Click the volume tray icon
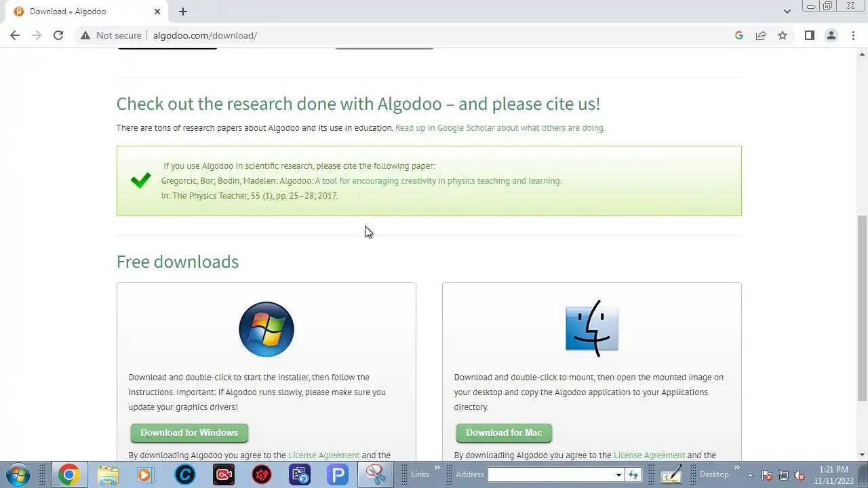Image resolution: width=868 pixels, height=488 pixels. point(800,475)
